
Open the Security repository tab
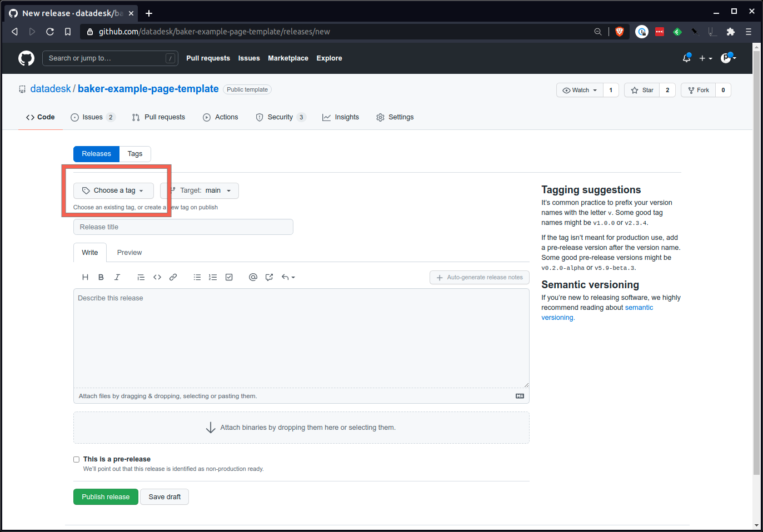281,117
